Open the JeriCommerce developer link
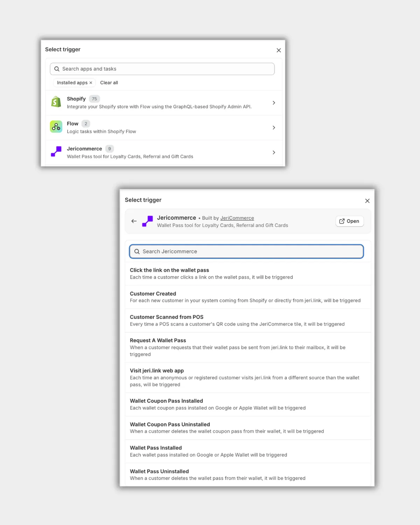 (x=237, y=218)
